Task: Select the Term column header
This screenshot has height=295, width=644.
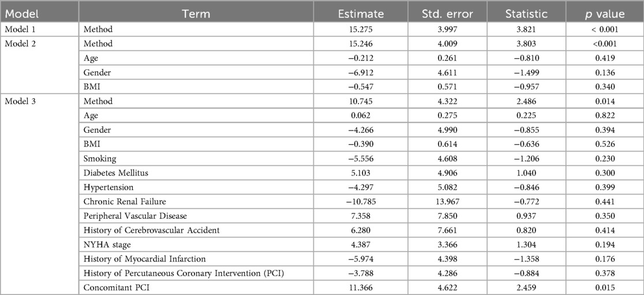Action: coord(196,14)
